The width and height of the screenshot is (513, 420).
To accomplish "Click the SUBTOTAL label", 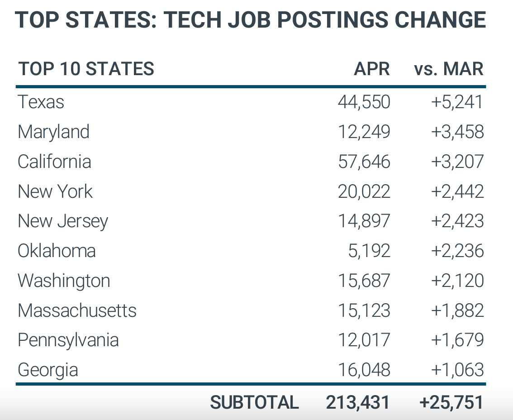I will [x=254, y=402].
